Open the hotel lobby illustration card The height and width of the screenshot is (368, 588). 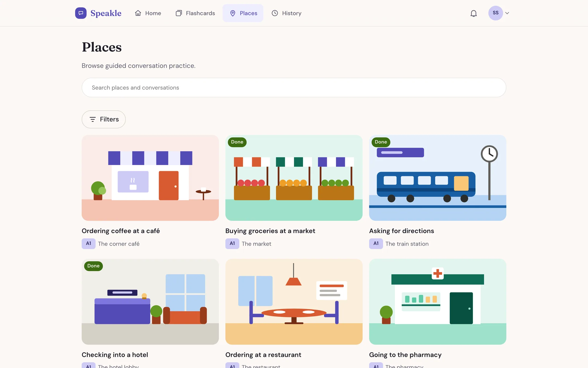150,301
